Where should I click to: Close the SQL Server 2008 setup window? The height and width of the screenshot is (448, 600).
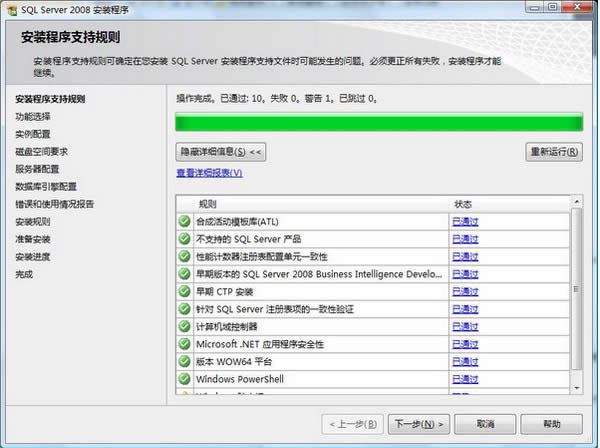(577, 7)
